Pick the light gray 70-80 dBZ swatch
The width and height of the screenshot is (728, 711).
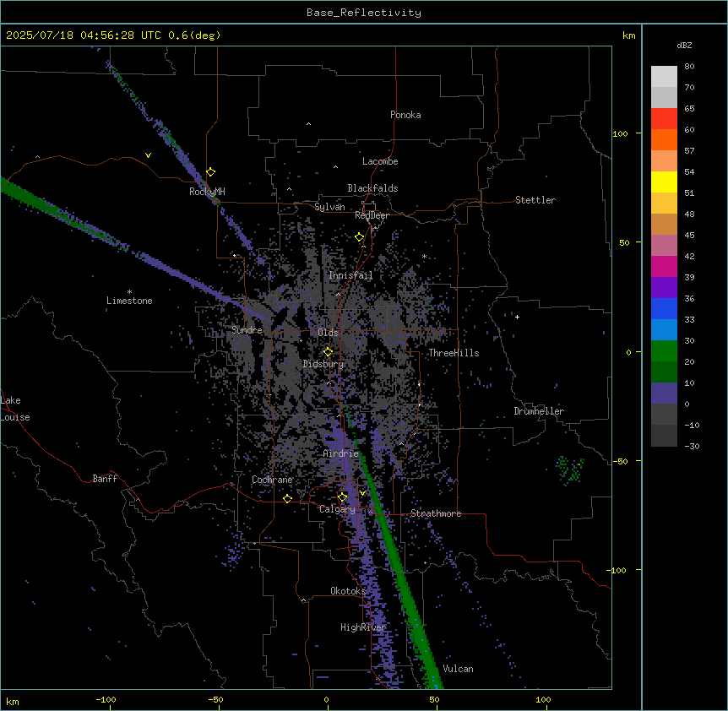(x=664, y=77)
